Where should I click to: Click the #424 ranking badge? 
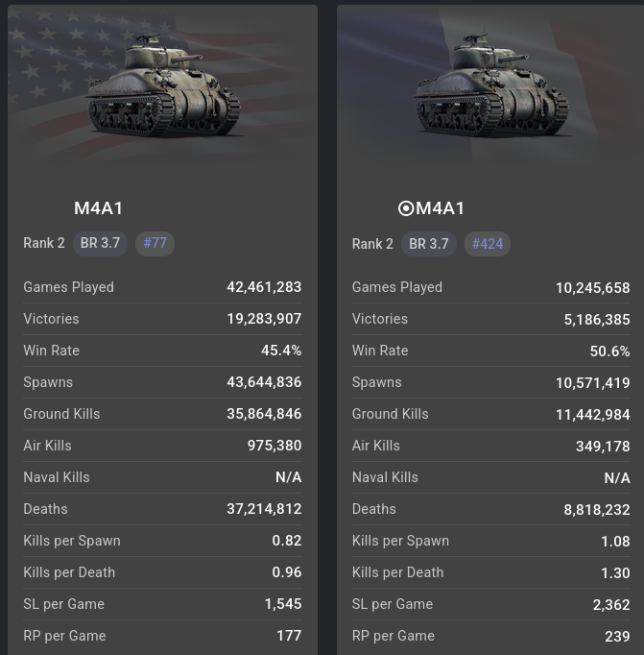tap(488, 244)
